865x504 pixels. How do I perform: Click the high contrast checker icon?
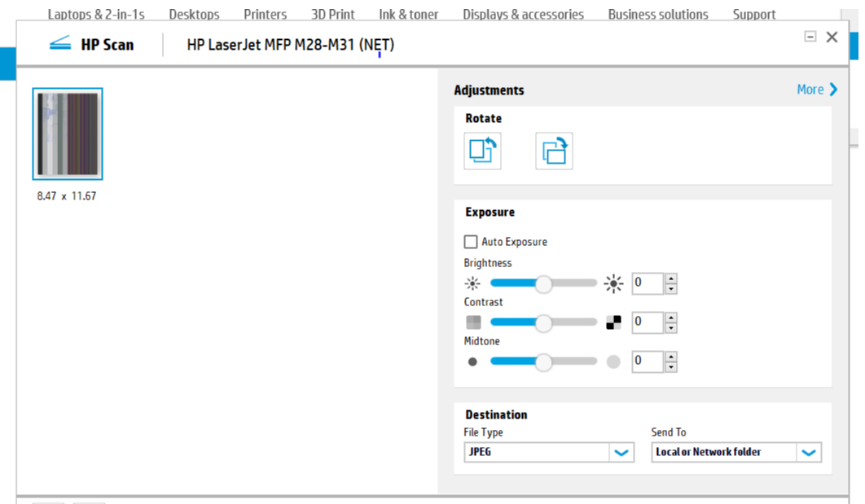point(613,322)
